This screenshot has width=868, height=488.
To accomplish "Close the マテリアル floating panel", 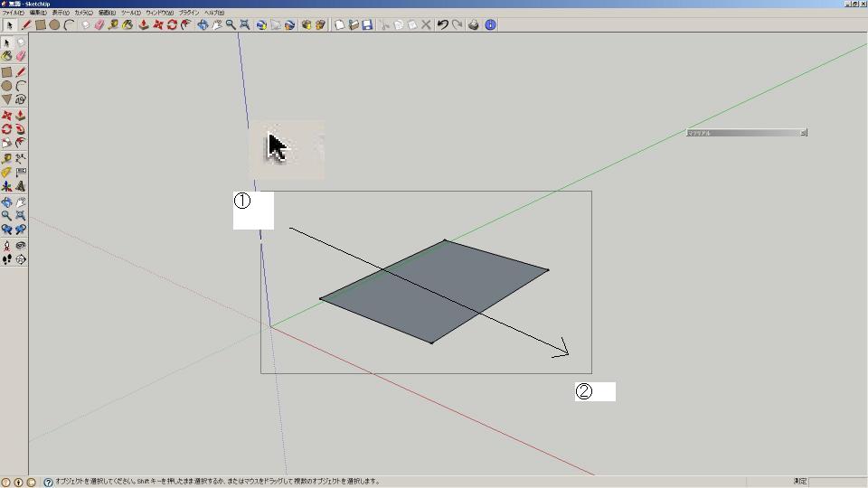I will pos(803,133).
